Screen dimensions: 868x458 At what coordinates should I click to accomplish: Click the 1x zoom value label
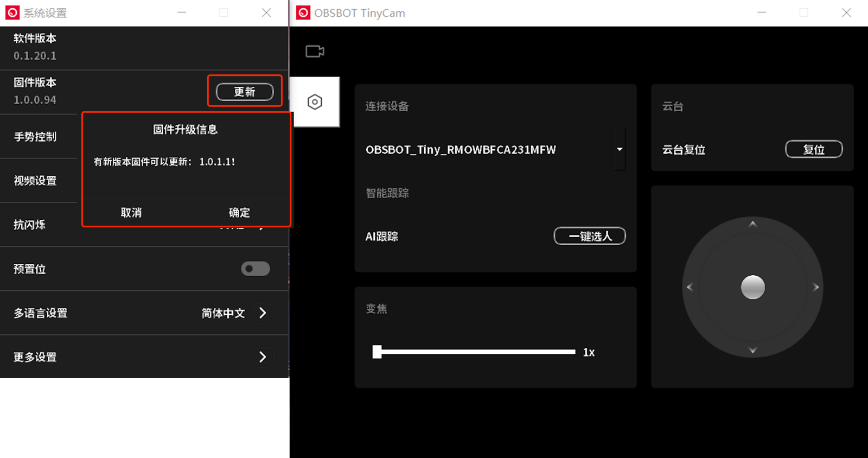[x=589, y=352]
